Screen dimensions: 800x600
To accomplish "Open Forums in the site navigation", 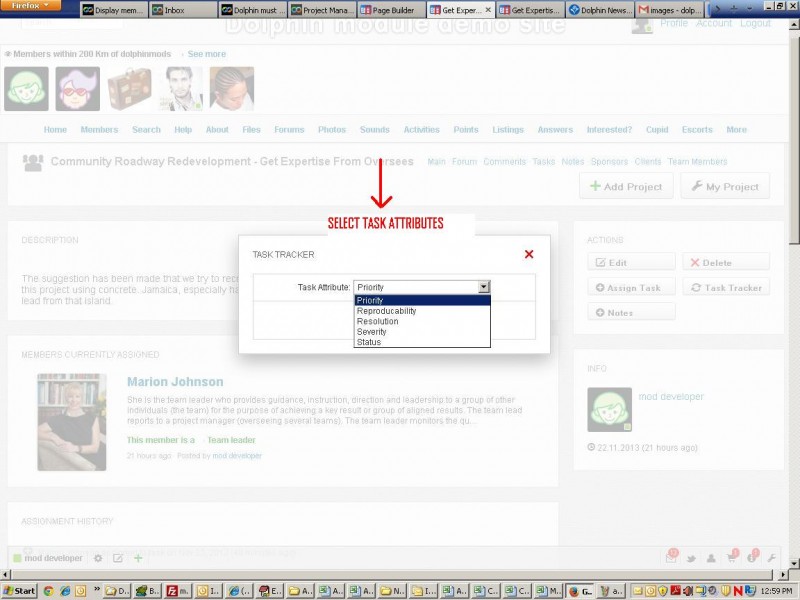I will [289, 130].
